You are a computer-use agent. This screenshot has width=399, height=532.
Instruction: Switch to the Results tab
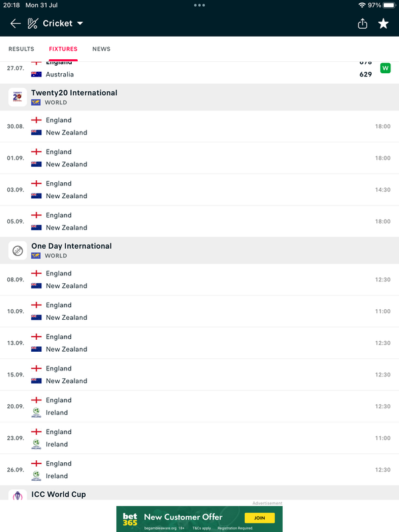click(x=21, y=49)
